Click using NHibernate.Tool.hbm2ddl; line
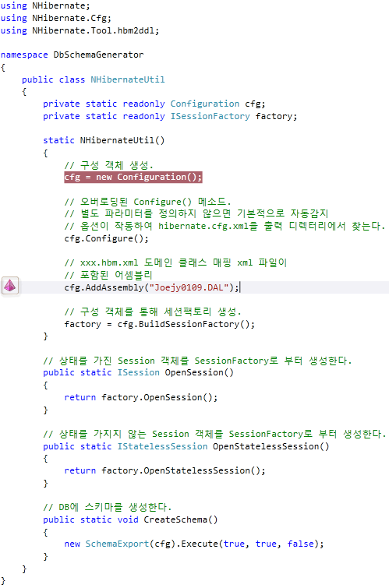Image resolution: width=389 pixels, height=588 pixels. coord(80,30)
